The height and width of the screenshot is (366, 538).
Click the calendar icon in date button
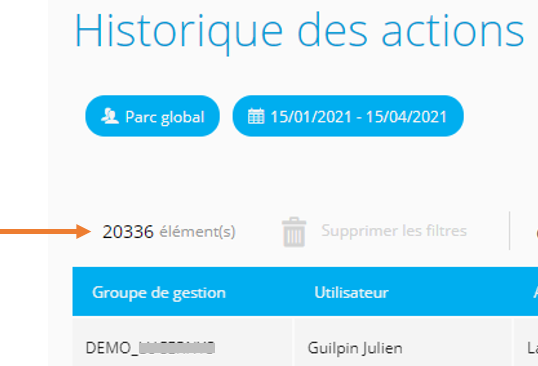256,116
